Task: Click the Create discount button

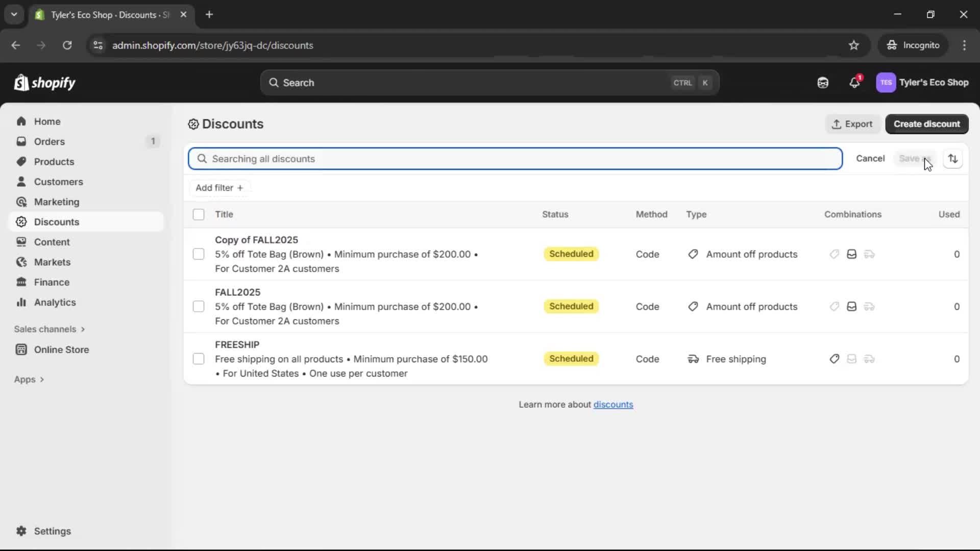Action: 927,124
